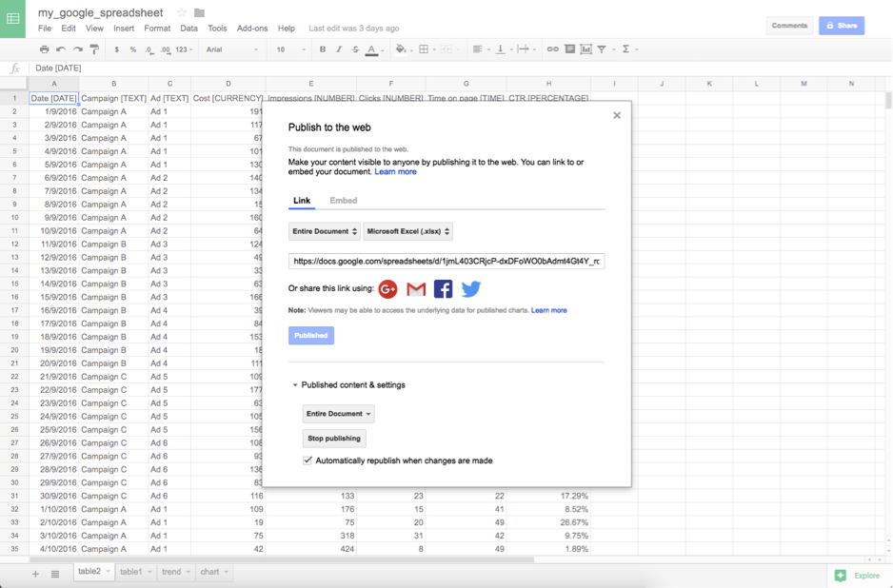The height and width of the screenshot is (588, 893).
Task: Click the Filter toolbar icon
Action: pos(603,49)
